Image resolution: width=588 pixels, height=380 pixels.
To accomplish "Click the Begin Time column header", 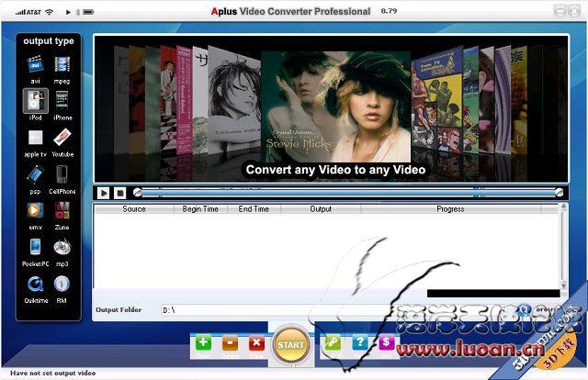I will click(x=200, y=209).
